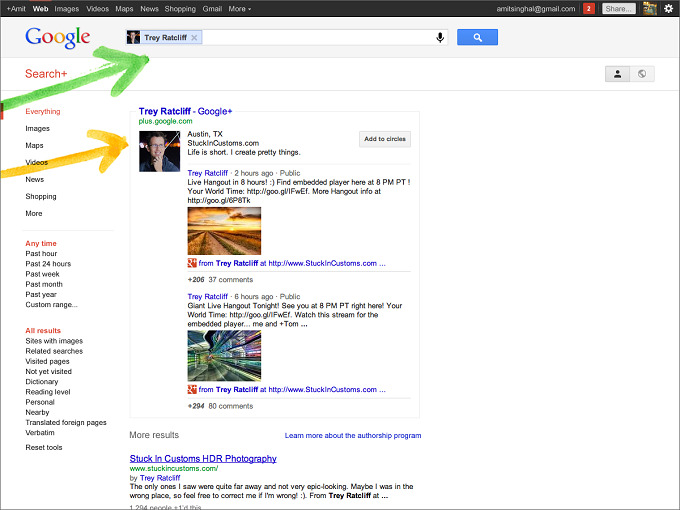This screenshot has width=680, height=510.
Task: Open the settings gear icon
Action: click(668, 8)
